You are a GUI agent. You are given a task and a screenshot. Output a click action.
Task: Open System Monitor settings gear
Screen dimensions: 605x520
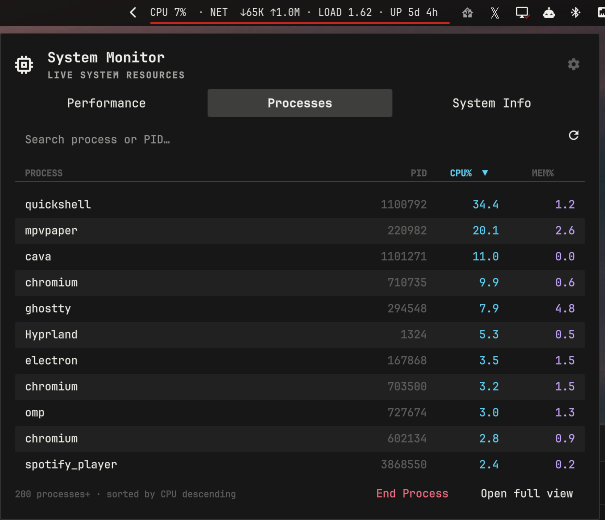point(573,64)
